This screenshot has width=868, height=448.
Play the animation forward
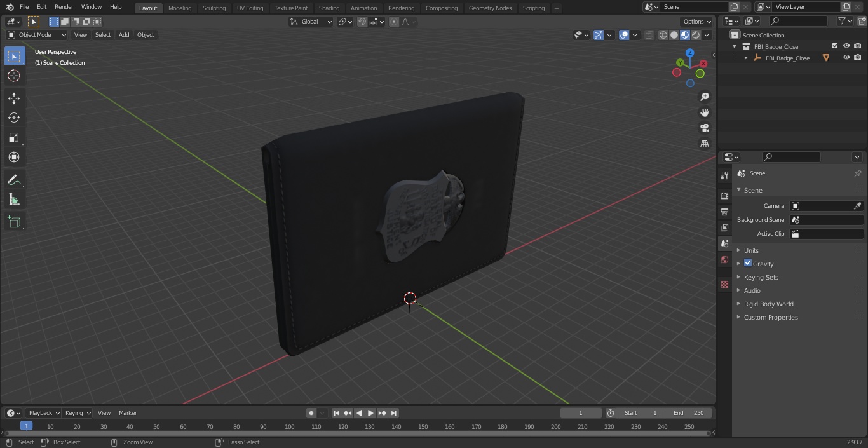click(370, 413)
